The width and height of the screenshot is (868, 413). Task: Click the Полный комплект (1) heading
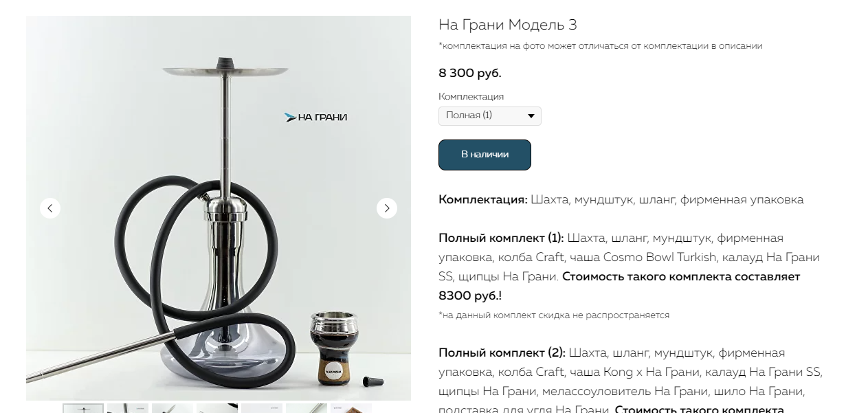pyautogui.click(x=501, y=238)
